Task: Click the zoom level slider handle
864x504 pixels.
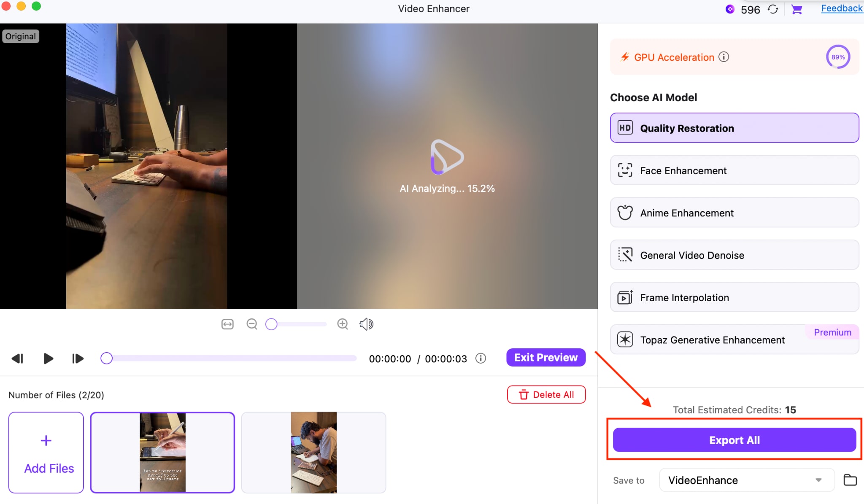Action: point(271,324)
